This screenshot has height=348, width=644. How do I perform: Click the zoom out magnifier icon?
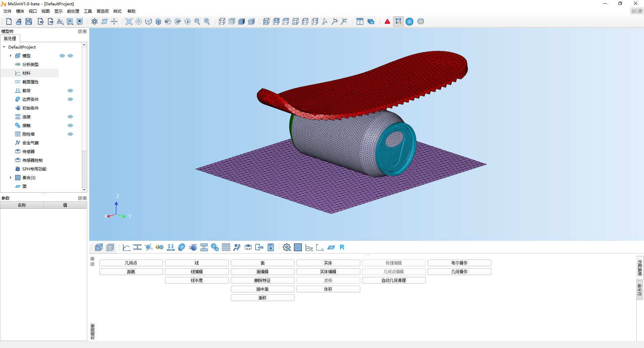pos(197,21)
